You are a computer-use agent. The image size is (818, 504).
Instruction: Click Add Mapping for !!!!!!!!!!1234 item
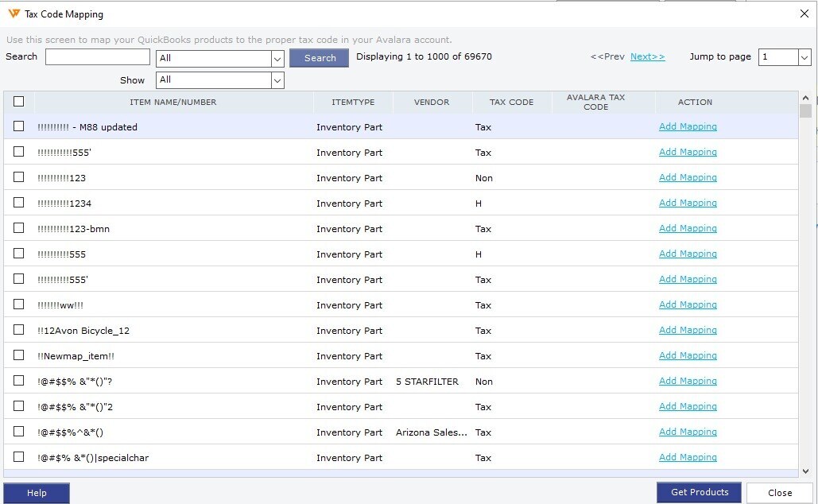click(x=688, y=203)
